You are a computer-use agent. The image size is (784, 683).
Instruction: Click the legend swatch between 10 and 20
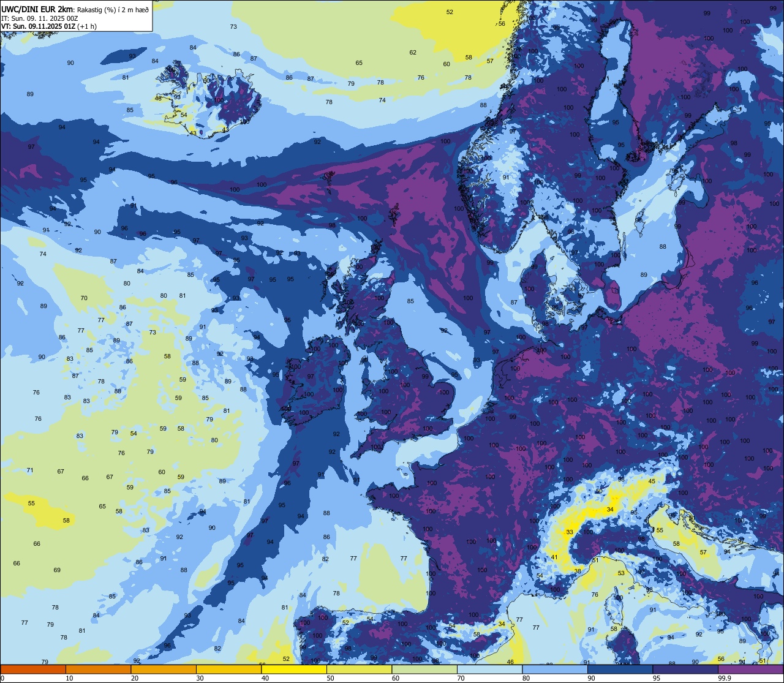coord(98,669)
